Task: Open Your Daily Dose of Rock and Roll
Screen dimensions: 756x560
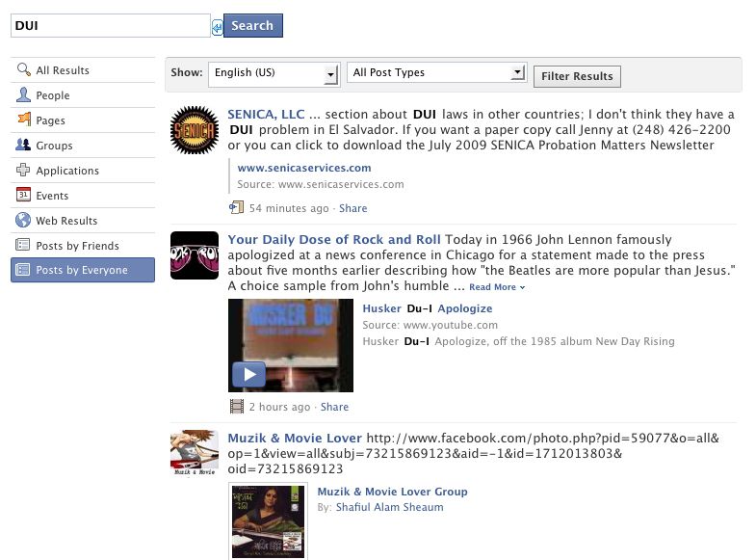Action: 334,240
